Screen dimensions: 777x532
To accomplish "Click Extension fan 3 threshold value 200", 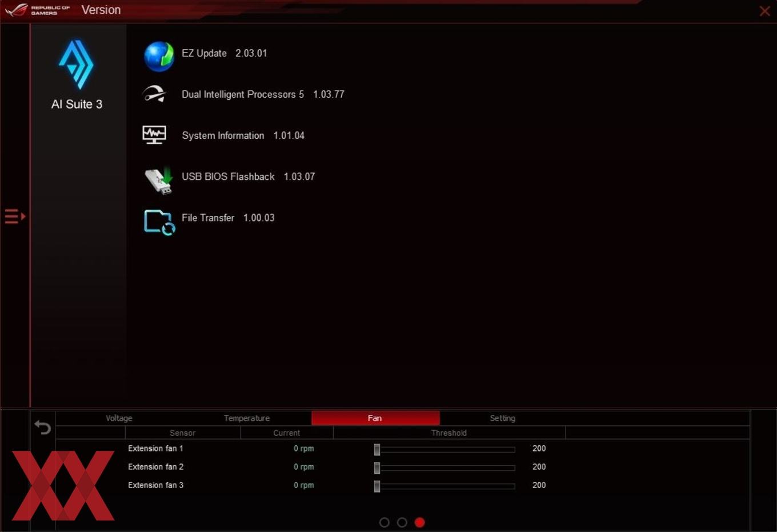I will tap(539, 485).
